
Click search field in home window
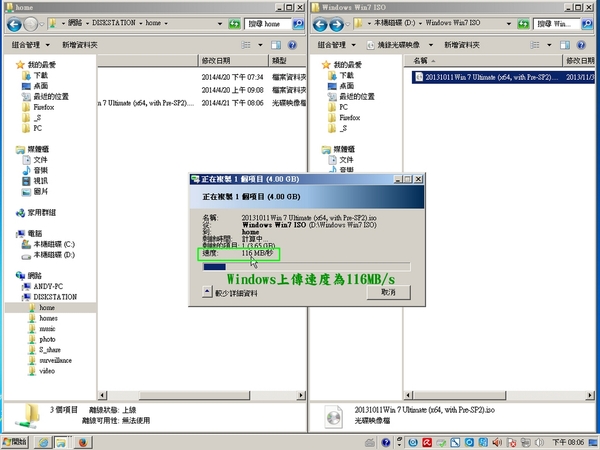[268, 24]
